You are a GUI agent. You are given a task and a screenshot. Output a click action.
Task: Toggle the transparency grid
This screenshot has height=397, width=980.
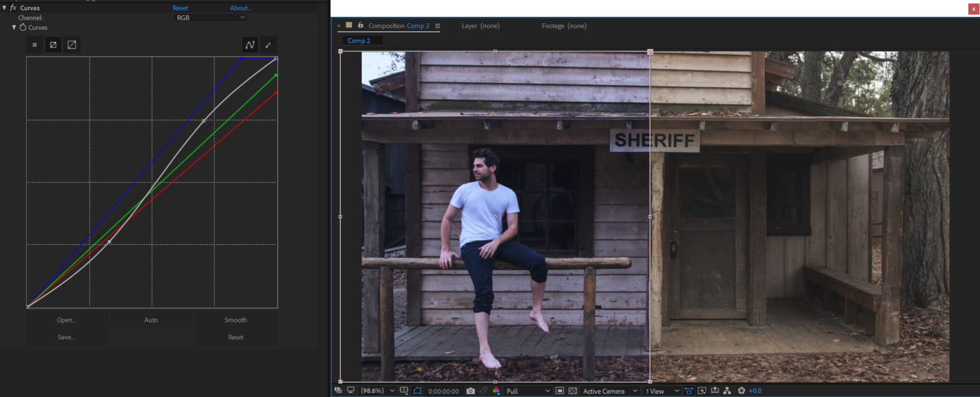573,391
